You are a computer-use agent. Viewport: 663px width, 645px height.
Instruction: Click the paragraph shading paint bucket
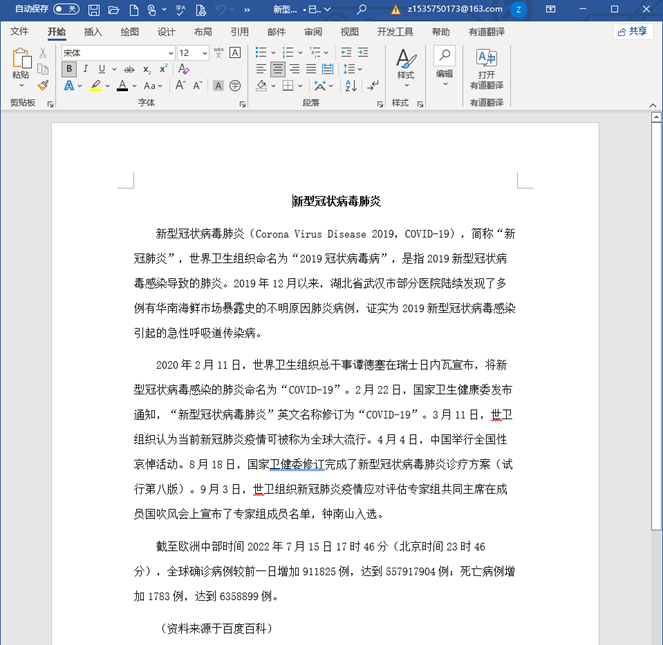point(262,86)
